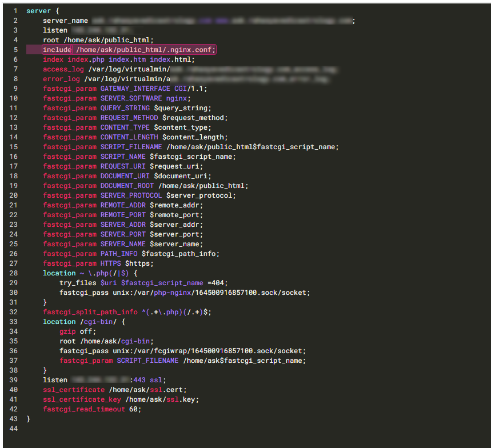Click line number 28 in the gutter
Viewport: 491px width, 448px height.
(14, 273)
